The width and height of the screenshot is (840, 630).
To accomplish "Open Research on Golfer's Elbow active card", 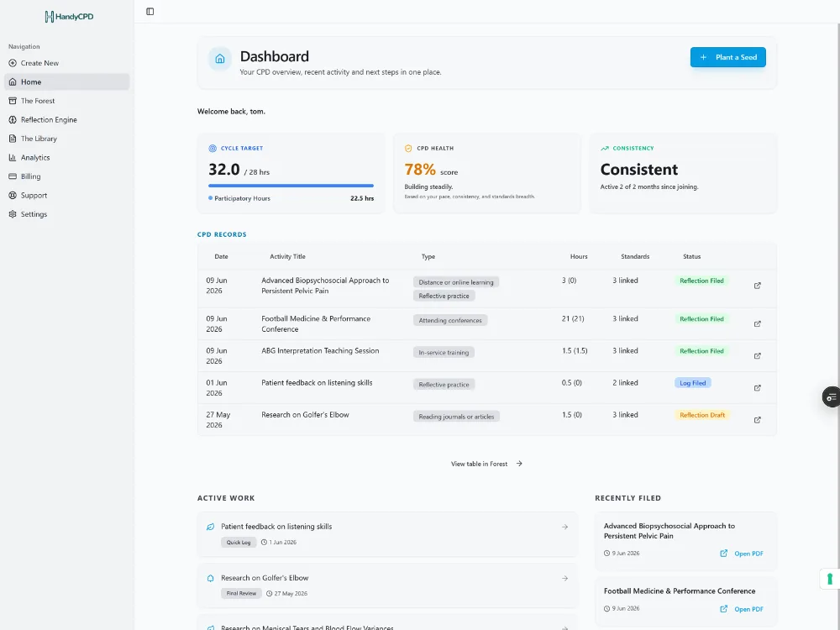I will pos(387,585).
